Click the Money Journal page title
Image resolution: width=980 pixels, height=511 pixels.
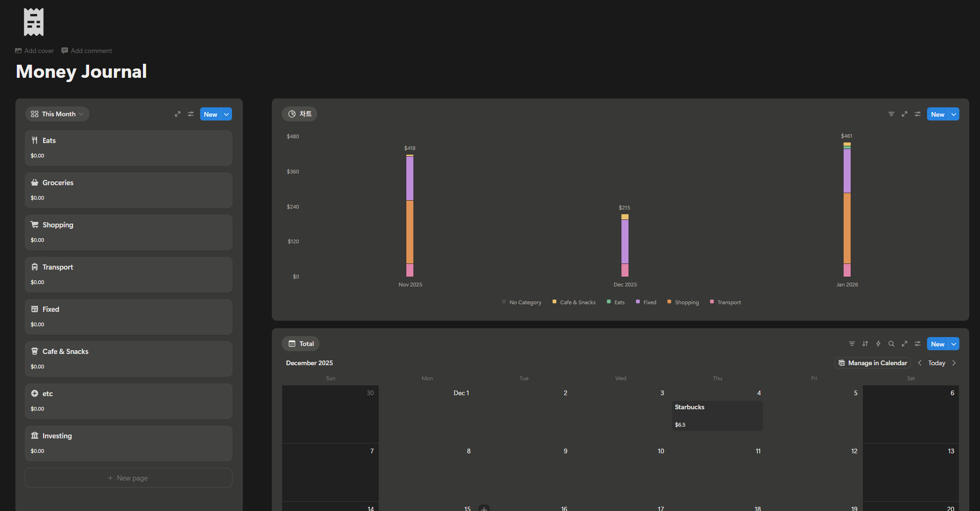tap(82, 72)
